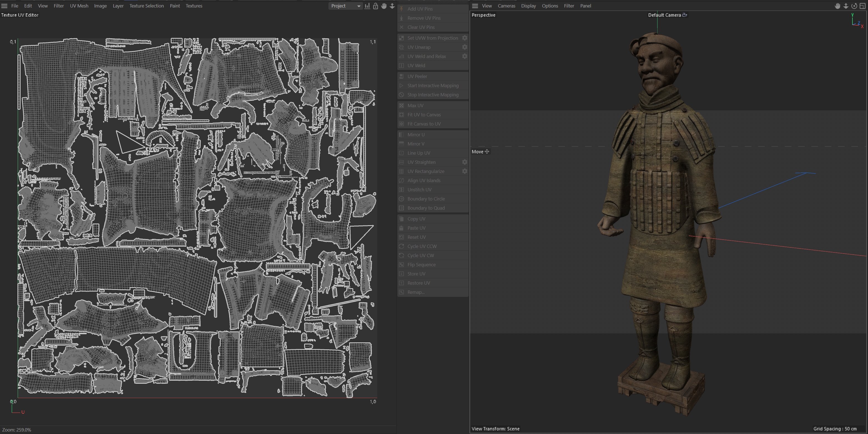The height and width of the screenshot is (434, 868).
Task: Click the pan hand icon in UV editor
Action: click(384, 6)
